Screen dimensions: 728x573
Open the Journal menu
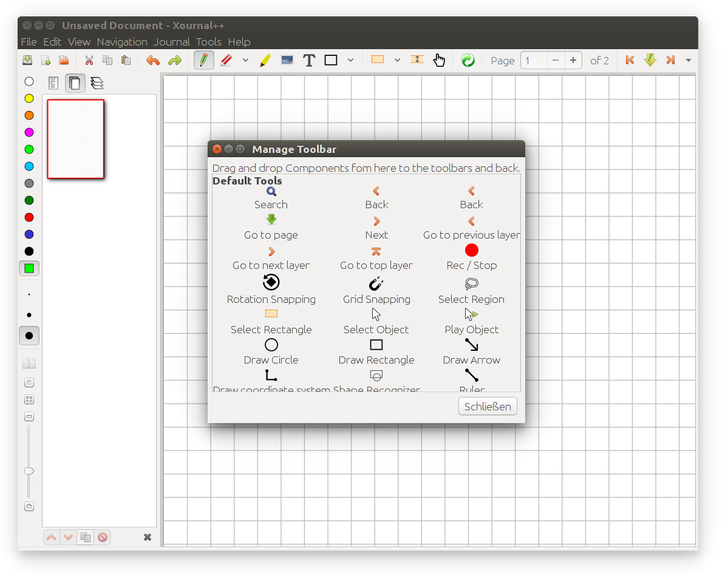coord(172,42)
